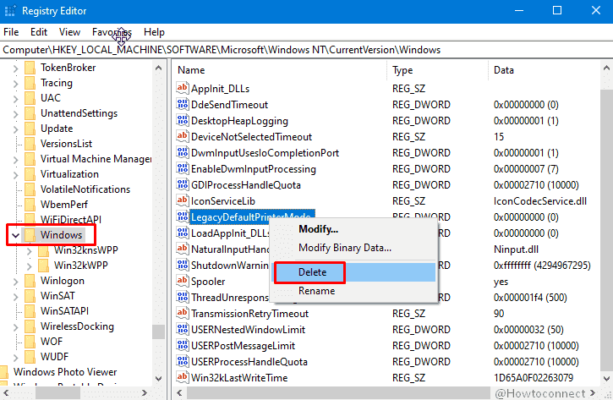613x400 pixels.
Task: Click the tree pane vertical scrollbar down arrow
Action: click(x=158, y=378)
